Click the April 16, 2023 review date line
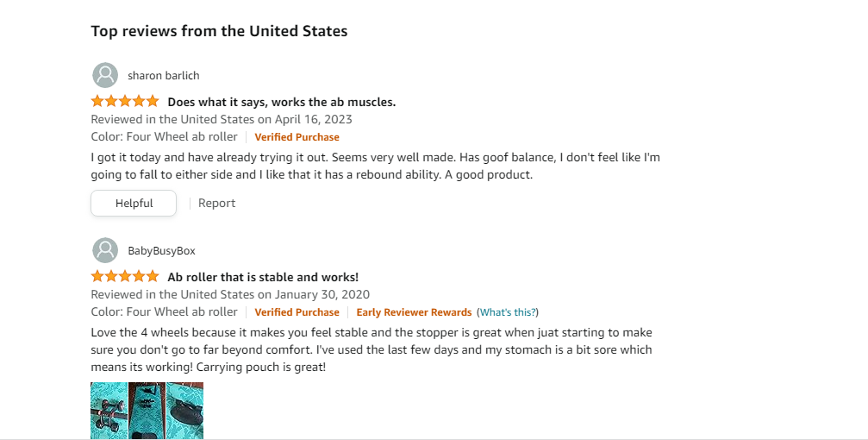868x440 pixels. 222,119
